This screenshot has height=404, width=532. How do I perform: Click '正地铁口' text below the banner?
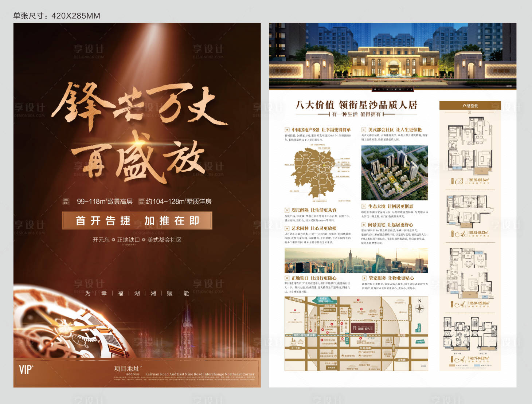pos(128,240)
